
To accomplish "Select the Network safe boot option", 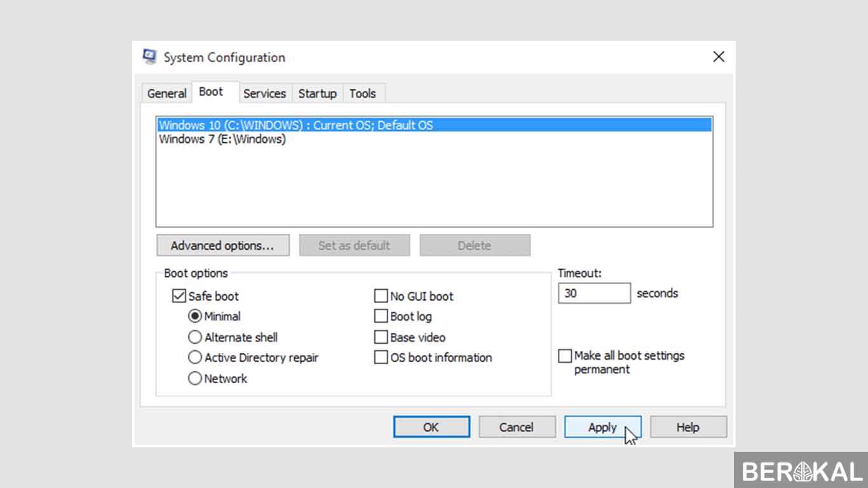I will coord(195,379).
